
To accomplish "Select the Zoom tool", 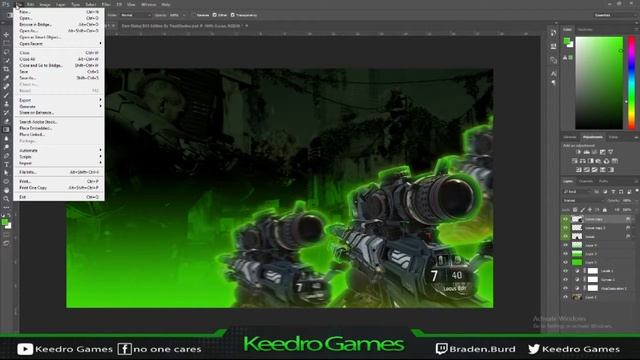I will click(6, 199).
